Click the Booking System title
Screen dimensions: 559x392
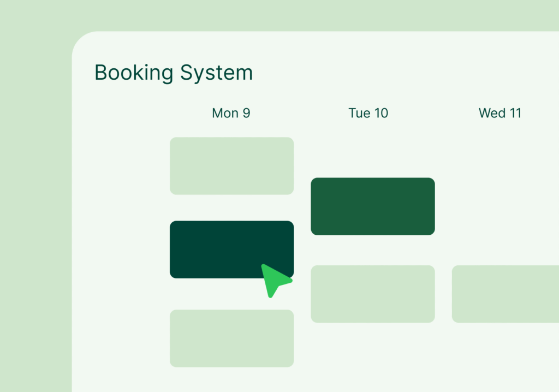[x=174, y=73]
